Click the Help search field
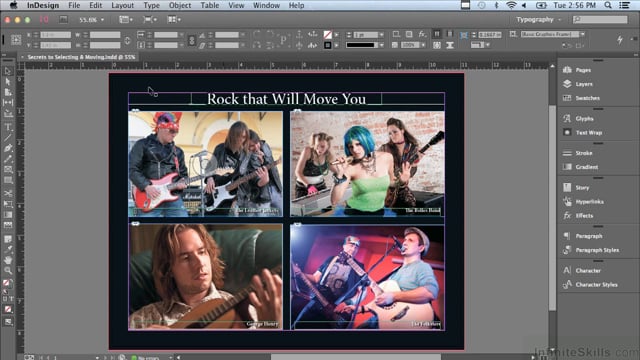This screenshot has height=360, width=640. coord(600,19)
